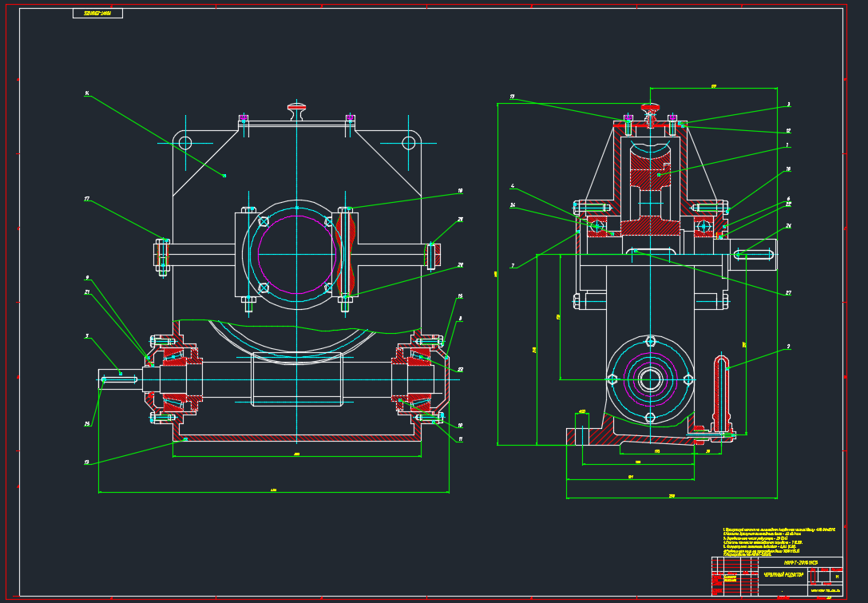Image resolution: width=868 pixels, height=603 pixels.
Task: Click the output shaft keyway in right view
Action: point(754,255)
